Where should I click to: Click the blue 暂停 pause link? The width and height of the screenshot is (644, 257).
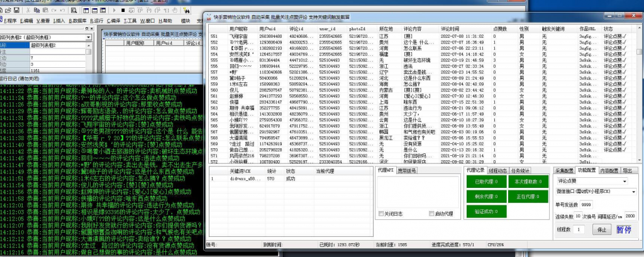[624, 229]
